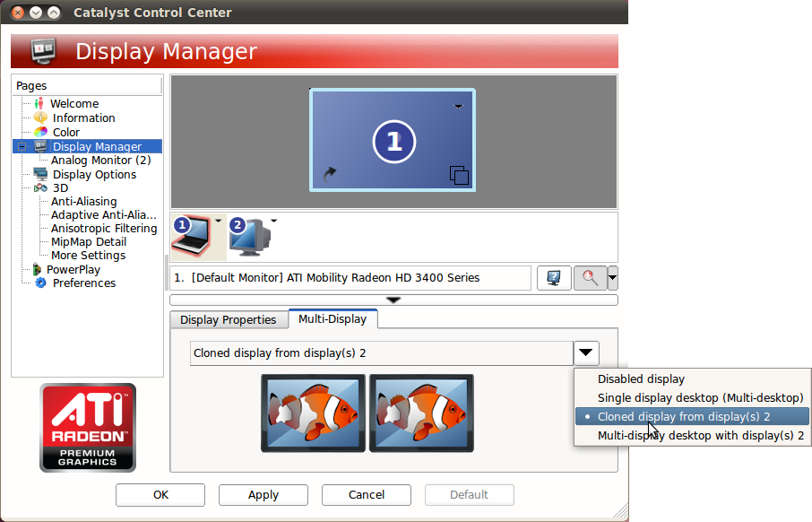The height and width of the screenshot is (522, 812).
Task: Click the Default button
Action: point(469,495)
